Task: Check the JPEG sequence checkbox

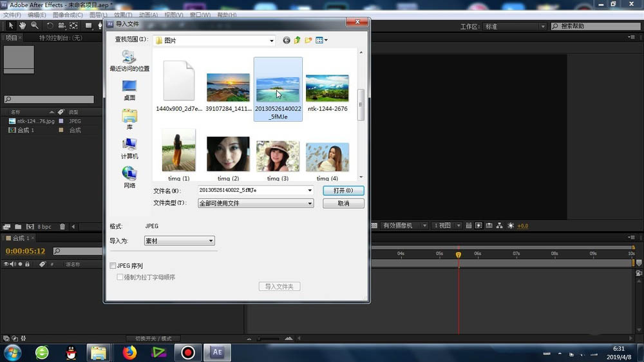Action: (113, 266)
